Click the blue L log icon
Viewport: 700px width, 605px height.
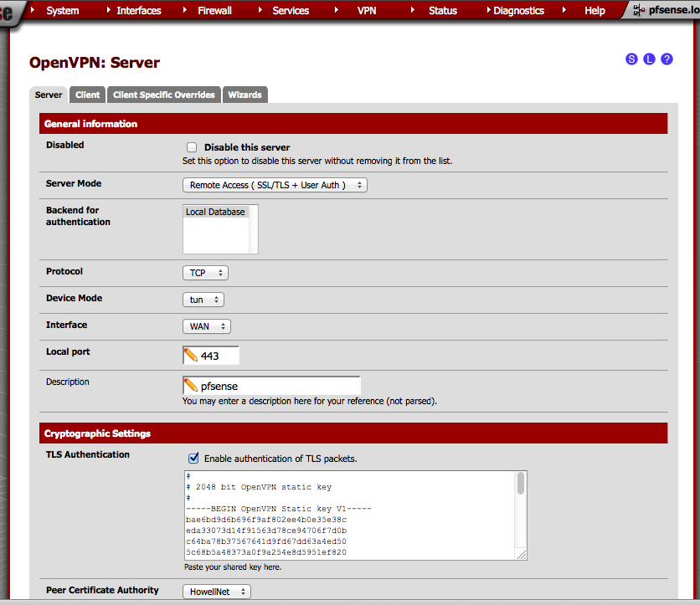649,59
